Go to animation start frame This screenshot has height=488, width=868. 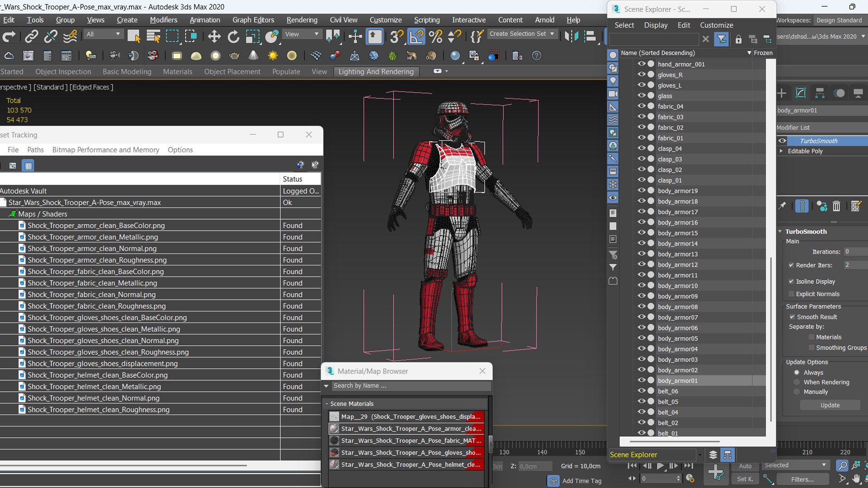(632, 465)
